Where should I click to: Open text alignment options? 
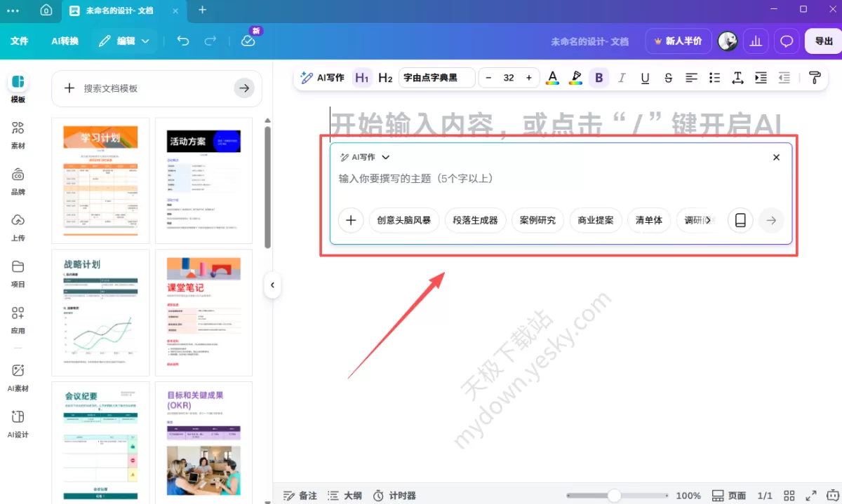pos(691,78)
